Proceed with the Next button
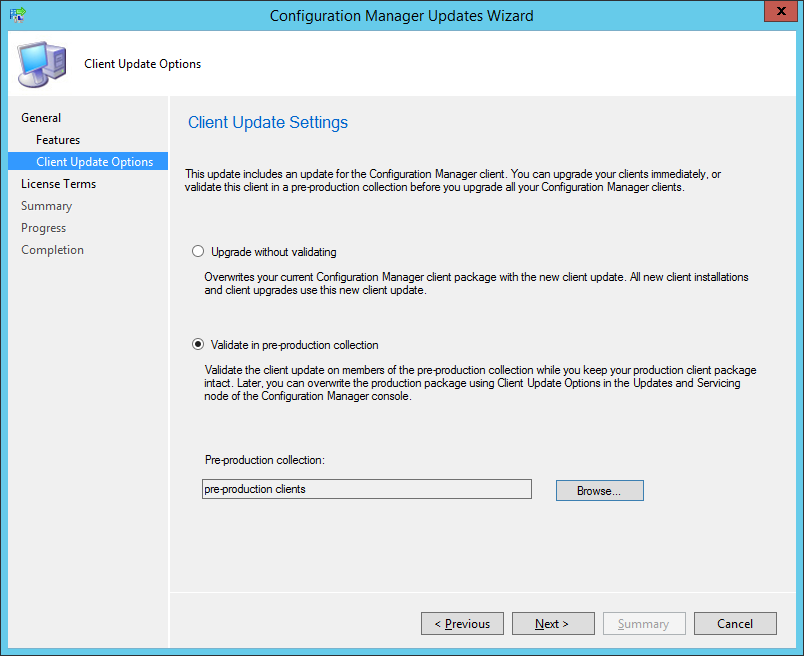Screen dimensions: 804x656 coord(553,623)
